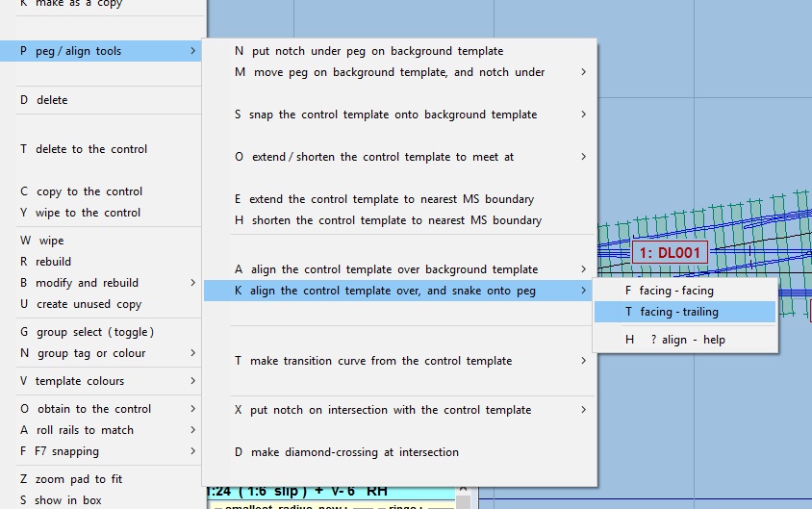
Task: Choose 'facing - facing' alignment option
Action: (676, 291)
